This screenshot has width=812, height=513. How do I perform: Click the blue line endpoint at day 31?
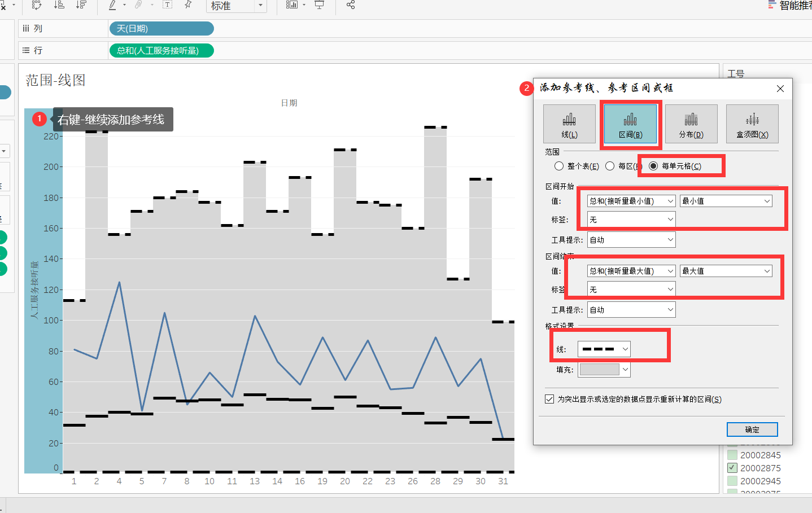[503, 439]
